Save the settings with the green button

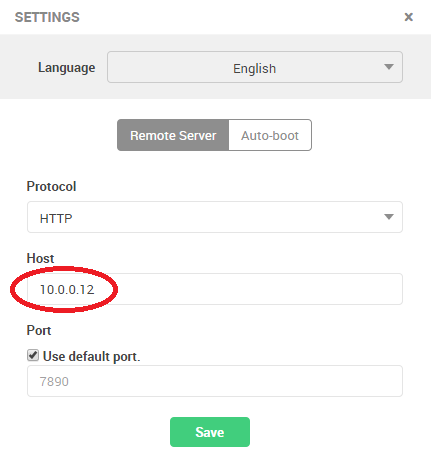tap(210, 432)
